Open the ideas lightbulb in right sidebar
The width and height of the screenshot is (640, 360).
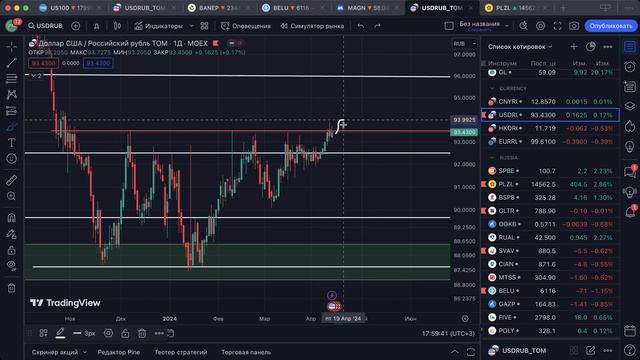point(630,146)
